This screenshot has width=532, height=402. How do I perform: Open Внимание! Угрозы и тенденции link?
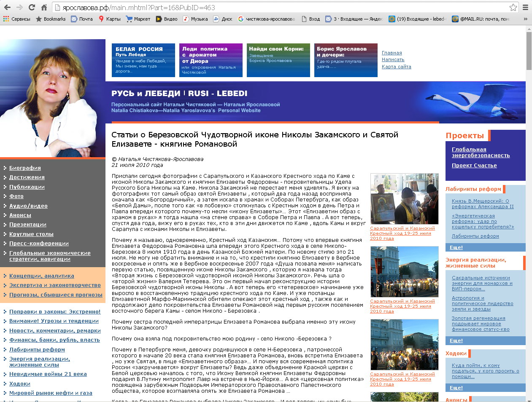coord(54,321)
